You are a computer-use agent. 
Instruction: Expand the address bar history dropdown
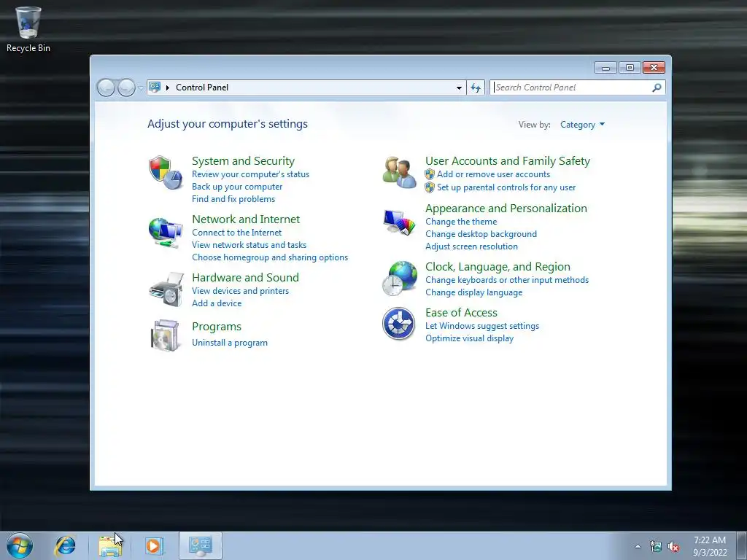coord(459,87)
